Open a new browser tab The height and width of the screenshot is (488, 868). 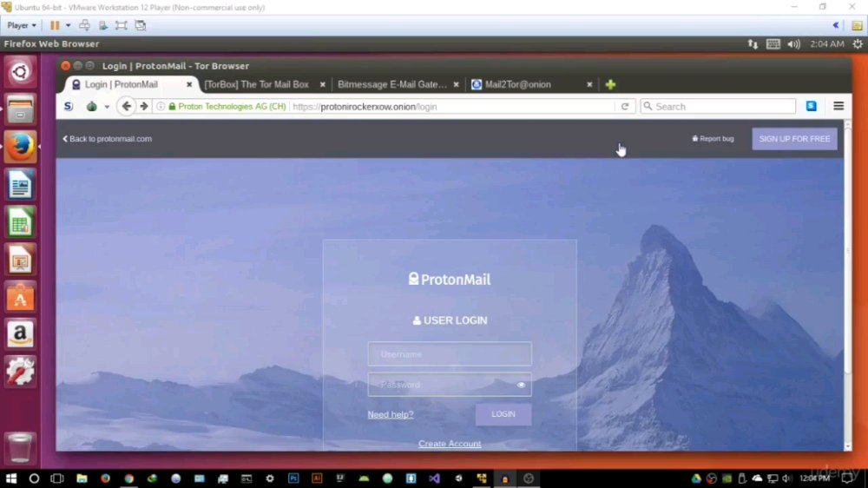610,84
